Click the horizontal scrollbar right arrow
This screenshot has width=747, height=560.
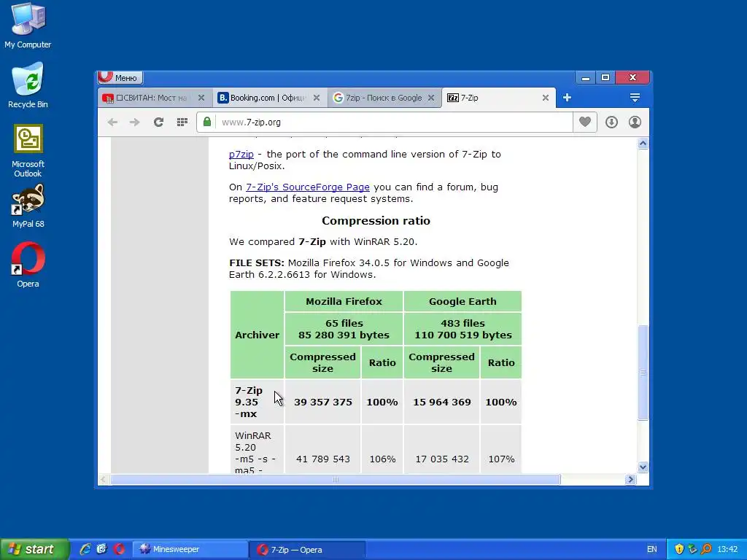[631, 480]
